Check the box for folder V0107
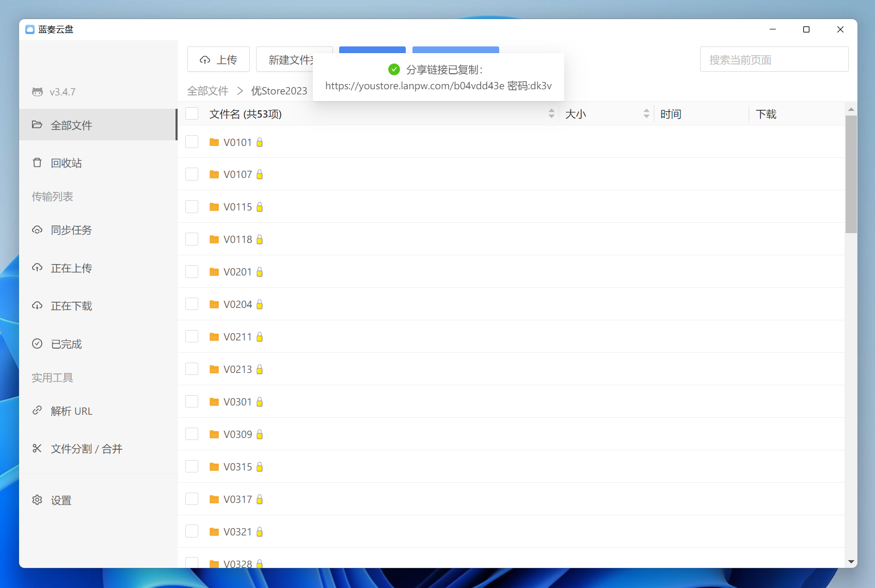The image size is (875, 588). click(192, 174)
